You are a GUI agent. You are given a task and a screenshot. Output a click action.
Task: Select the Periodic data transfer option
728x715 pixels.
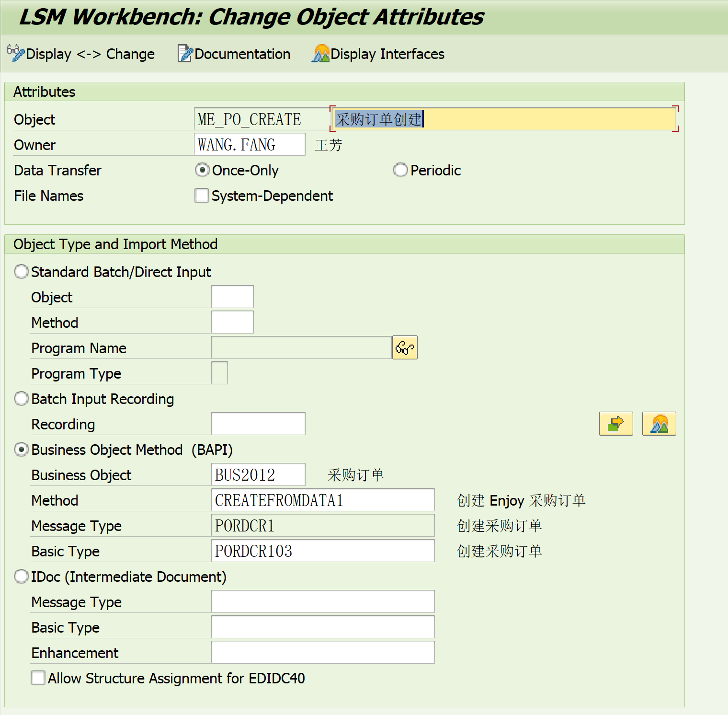400,170
